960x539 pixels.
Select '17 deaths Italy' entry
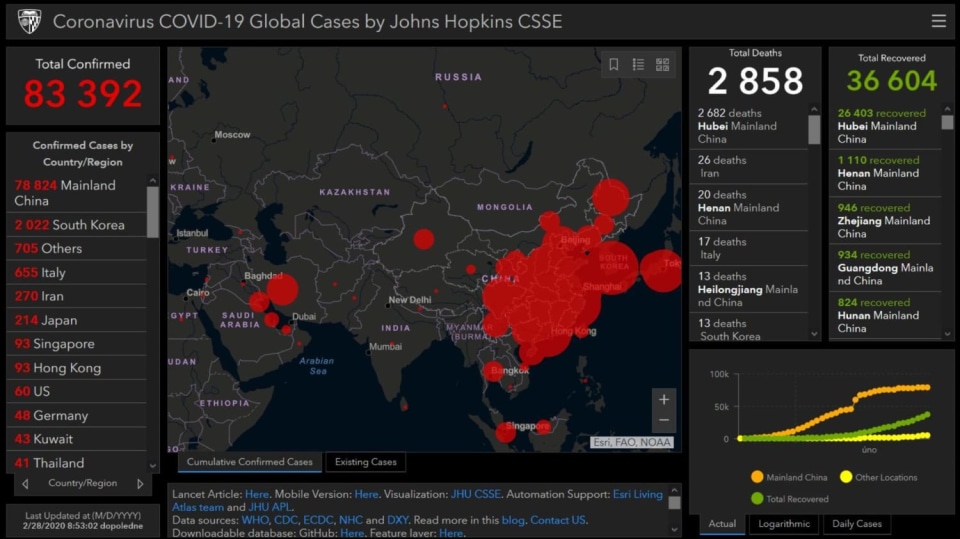pyautogui.click(x=749, y=248)
